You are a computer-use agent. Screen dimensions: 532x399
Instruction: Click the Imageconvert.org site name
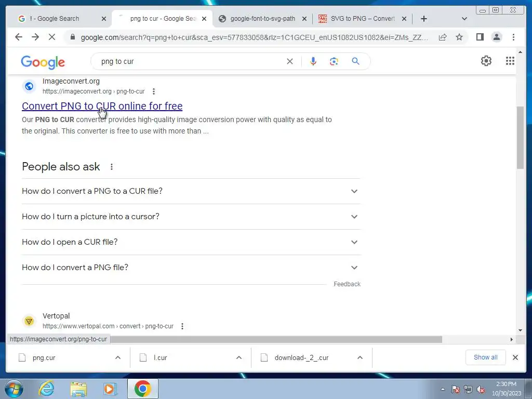click(x=71, y=81)
